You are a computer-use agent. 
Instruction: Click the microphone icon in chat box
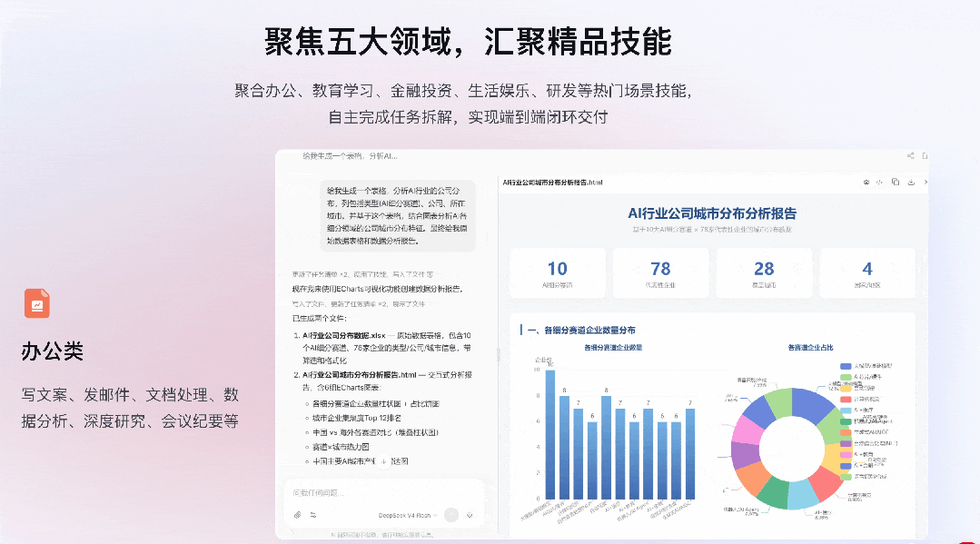click(470, 515)
